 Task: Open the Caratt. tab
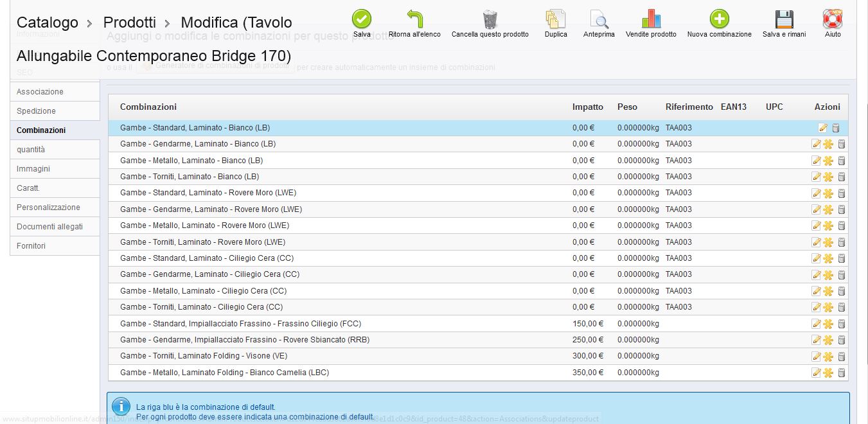55,188
